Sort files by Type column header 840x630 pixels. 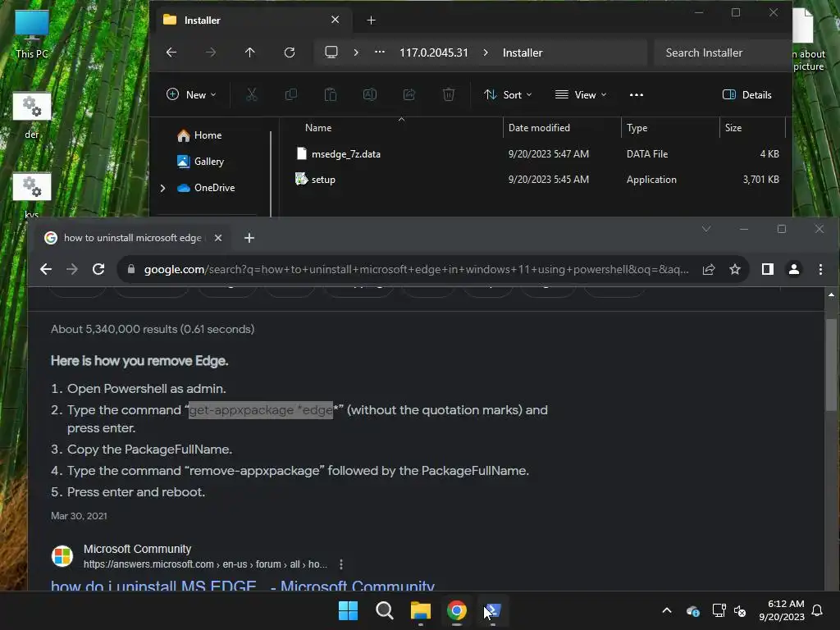(x=637, y=128)
